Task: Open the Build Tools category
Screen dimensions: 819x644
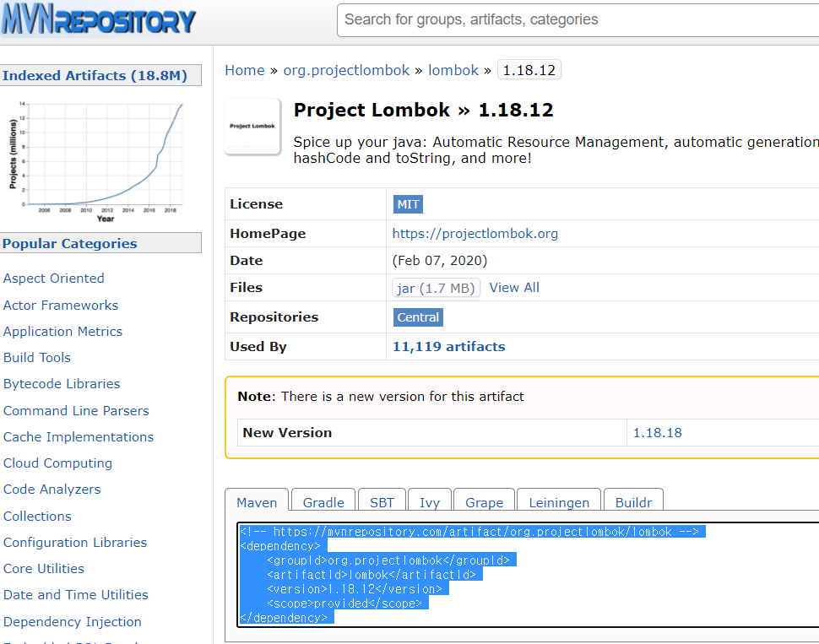Action: pos(37,357)
